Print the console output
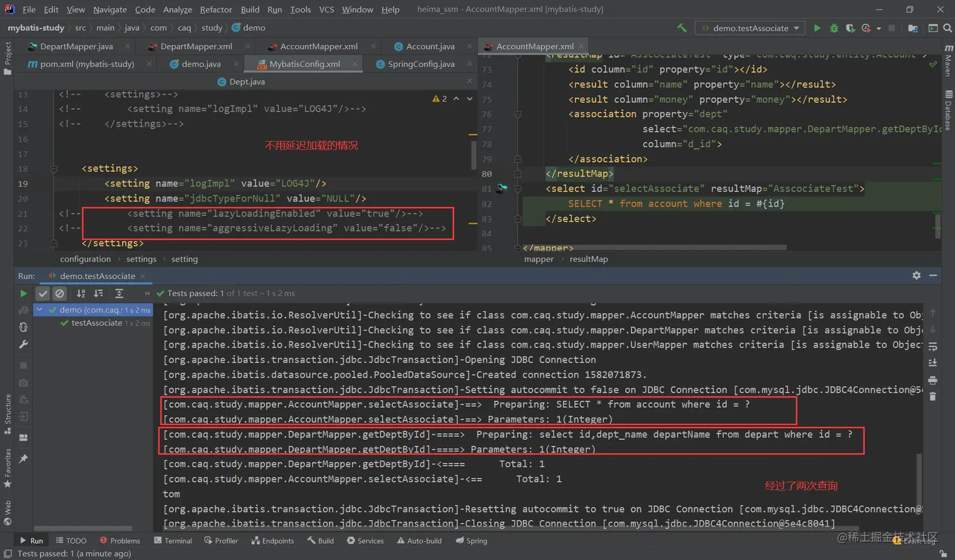This screenshot has height=560, width=955. coord(933,380)
